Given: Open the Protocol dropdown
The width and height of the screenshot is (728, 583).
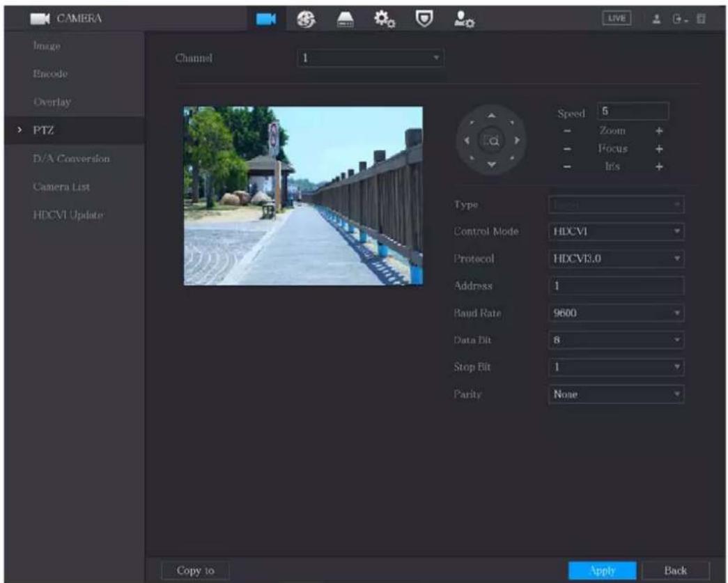Looking at the screenshot, I should (x=616, y=258).
